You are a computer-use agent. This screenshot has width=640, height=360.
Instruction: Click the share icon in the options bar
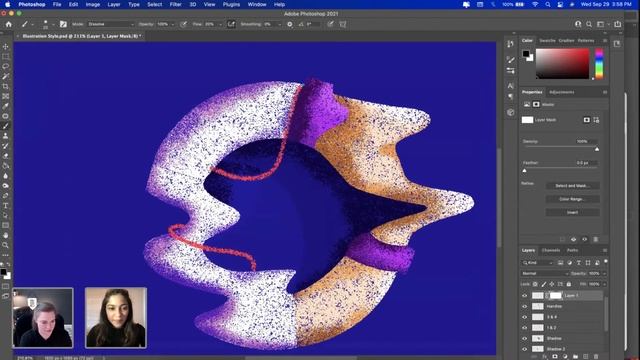[618, 24]
